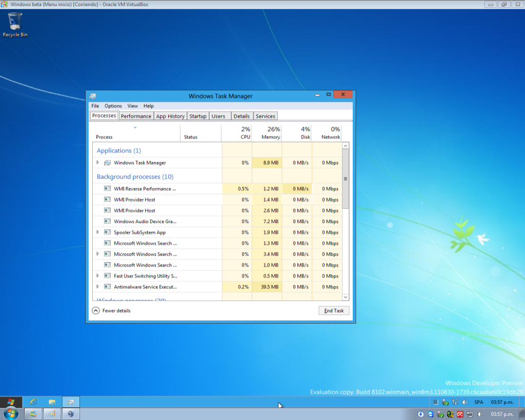Click the End Task button
The height and width of the screenshot is (420, 525).
[x=334, y=310]
